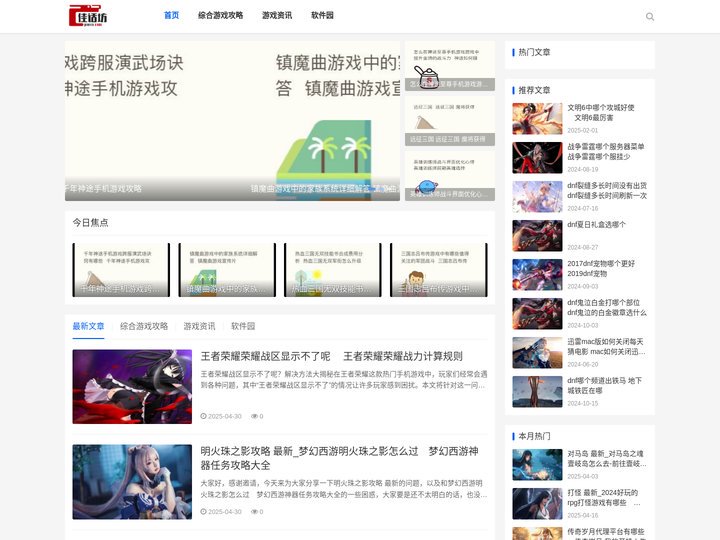Open recommended article 迅雷mac版如何关闭每天
The width and height of the screenshot is (720, 540).
[606, 347]
